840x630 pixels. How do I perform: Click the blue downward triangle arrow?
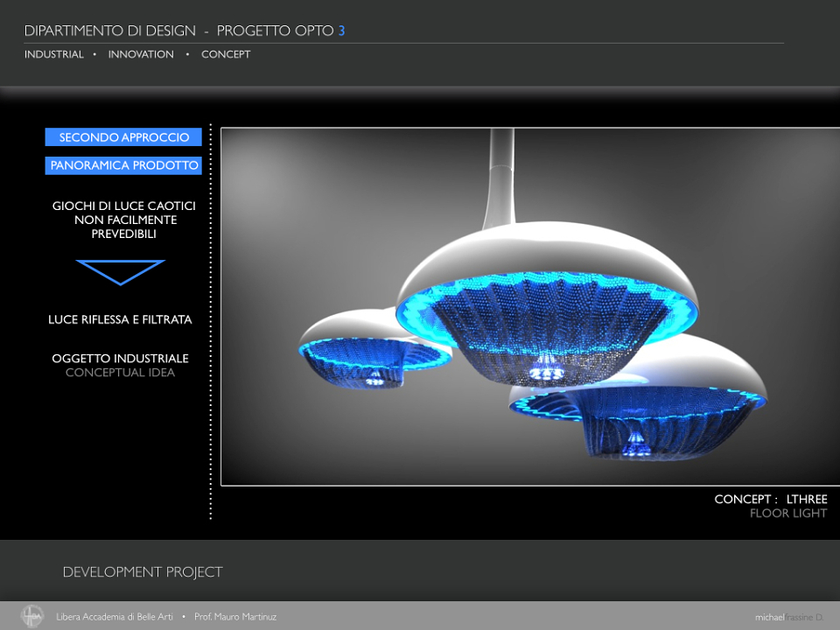tap(121, 272)
